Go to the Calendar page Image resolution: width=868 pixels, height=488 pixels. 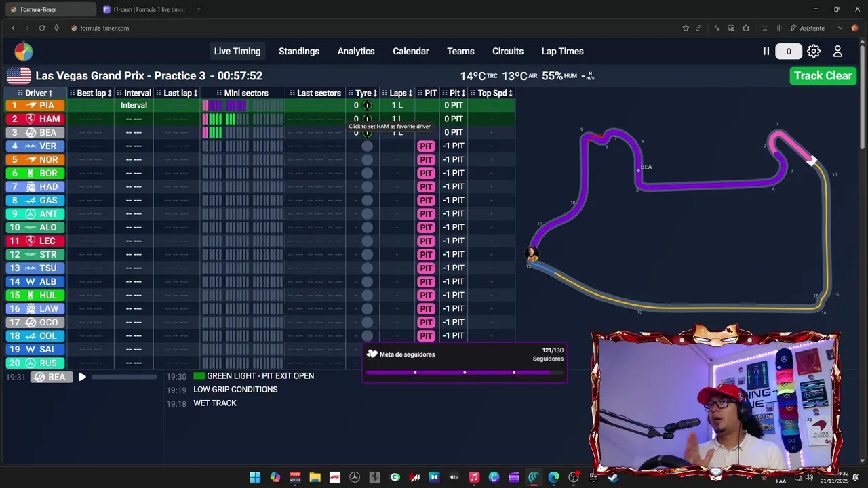click(411, 52)
